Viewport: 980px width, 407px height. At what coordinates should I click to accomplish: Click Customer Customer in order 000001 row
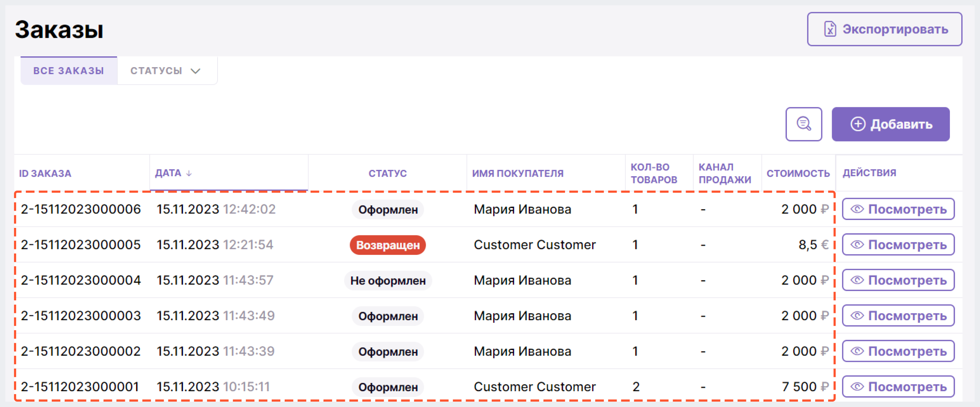[x=535, y=387]
